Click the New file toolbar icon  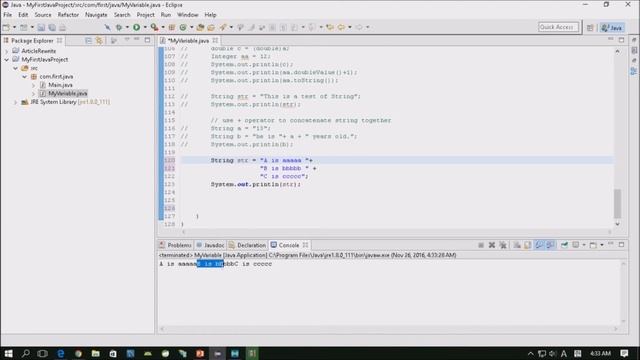coord(6,27)
